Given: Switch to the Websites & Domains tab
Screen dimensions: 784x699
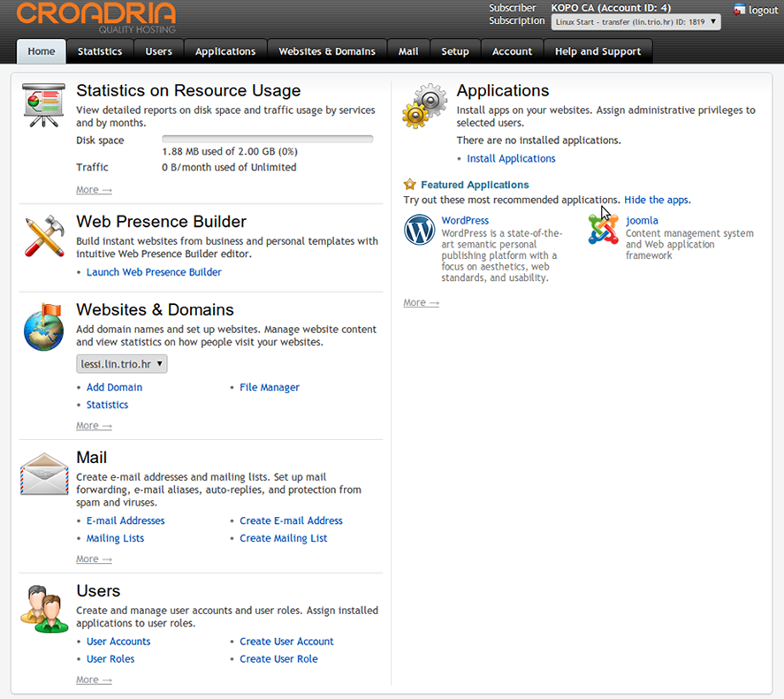Looking at the screenshot, I should pos(327,51).
